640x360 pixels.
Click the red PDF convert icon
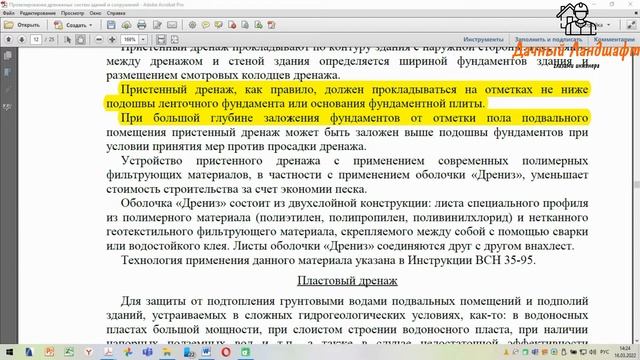click(x=271, y=25)
